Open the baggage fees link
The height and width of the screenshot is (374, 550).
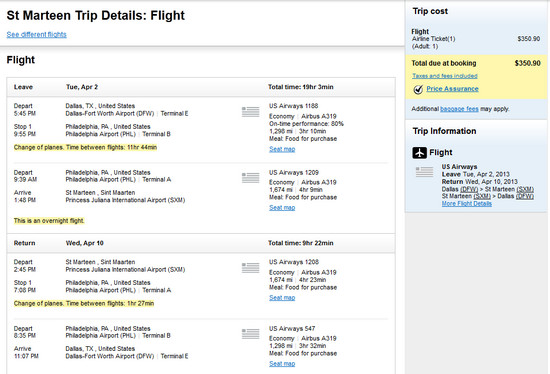[459, 109]
